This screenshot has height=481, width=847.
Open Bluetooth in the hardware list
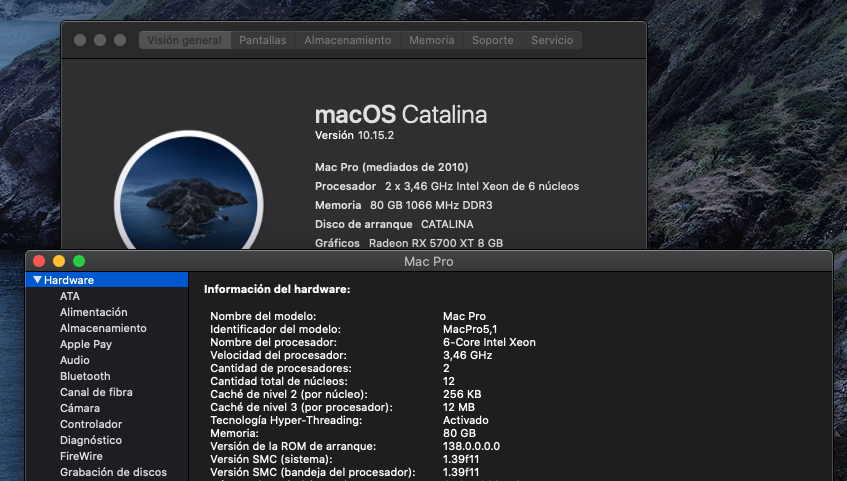coord(85,376)
